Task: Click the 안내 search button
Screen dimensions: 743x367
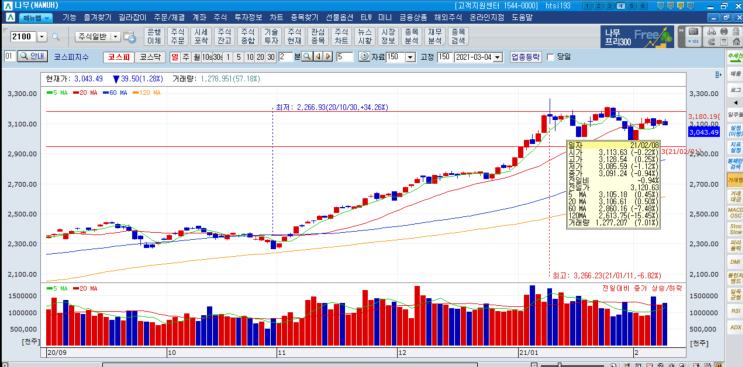Action: (32, 56)
